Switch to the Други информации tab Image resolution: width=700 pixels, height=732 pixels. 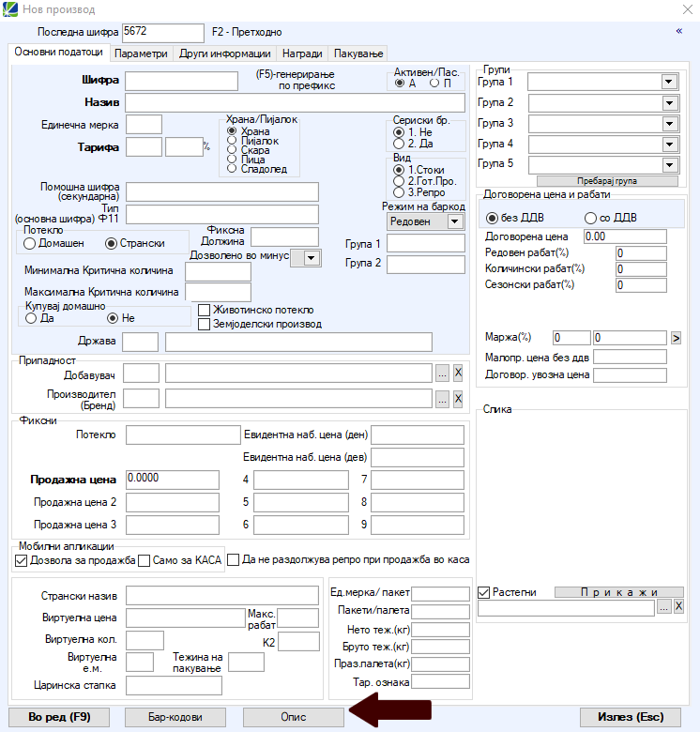pos(225,53)
